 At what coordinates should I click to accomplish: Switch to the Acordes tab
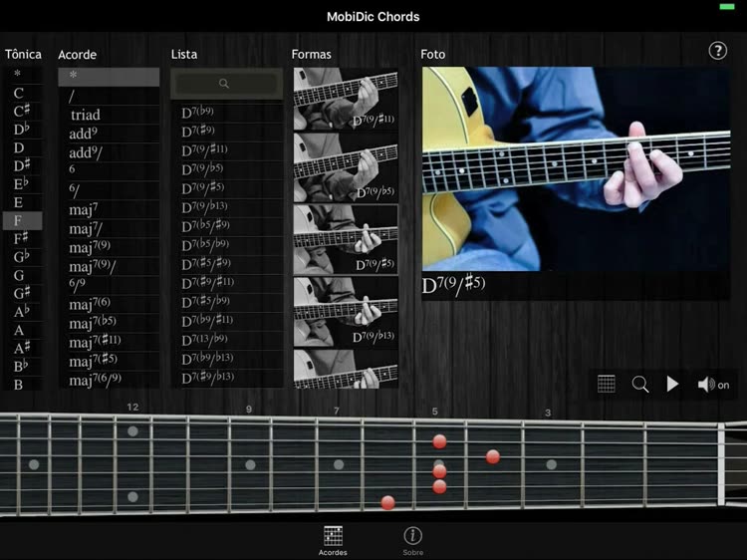(x=333, y=541)
